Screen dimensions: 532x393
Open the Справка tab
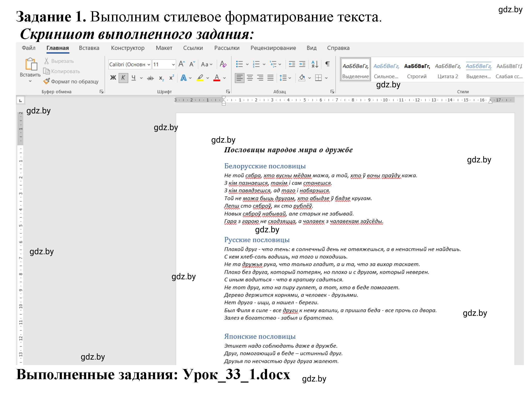pos(338,48)
